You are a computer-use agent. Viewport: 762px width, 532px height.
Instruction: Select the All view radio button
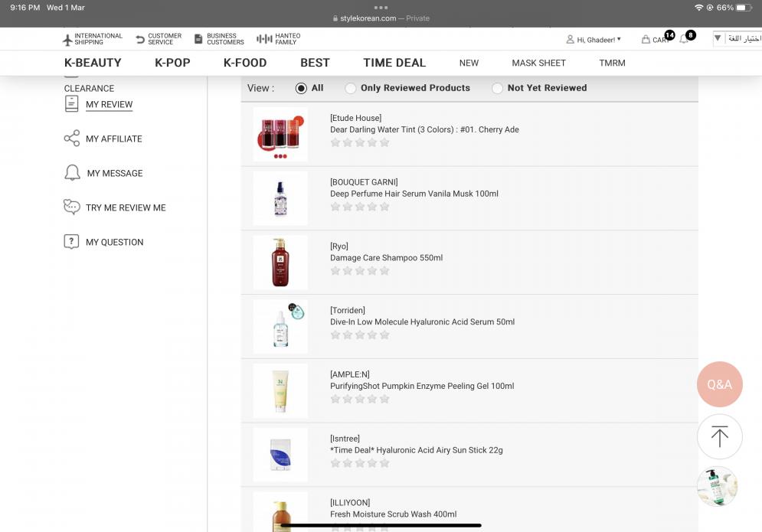click(301, 88)
